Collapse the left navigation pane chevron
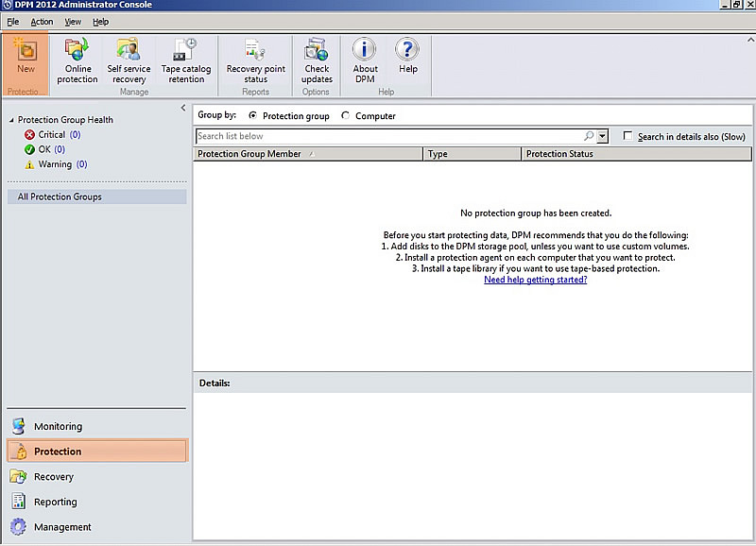This screenshot has width=756, height=546. (183, 109)
